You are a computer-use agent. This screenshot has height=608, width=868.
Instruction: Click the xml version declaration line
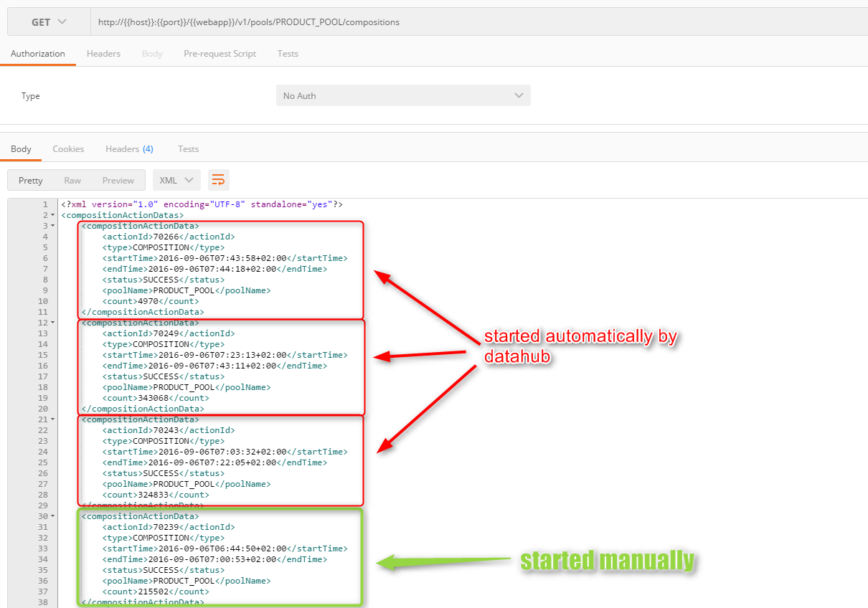tap(202, 204)
